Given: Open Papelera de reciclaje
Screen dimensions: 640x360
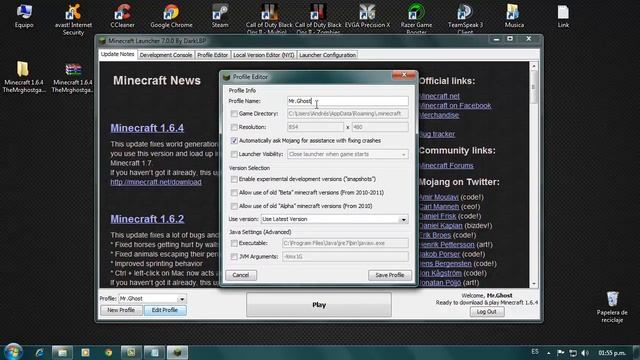Looking at the screenshot, I should [612, 307].
